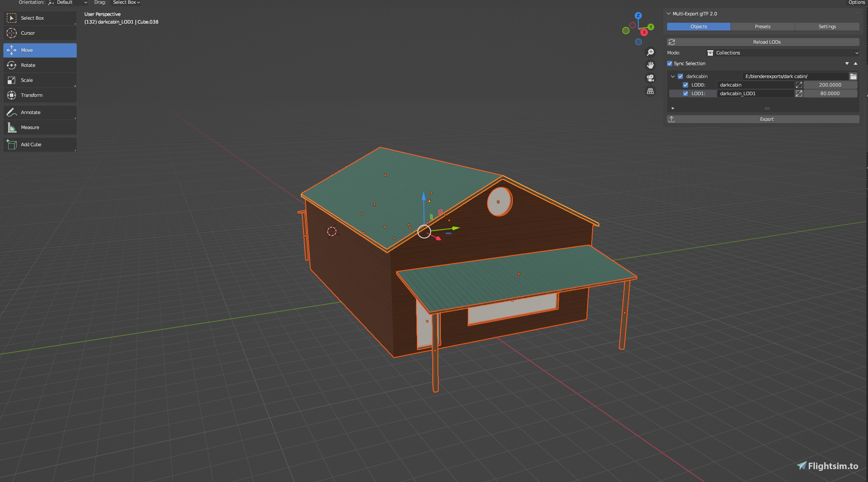Toggle the LOD1 checkbox

point(685,93)
